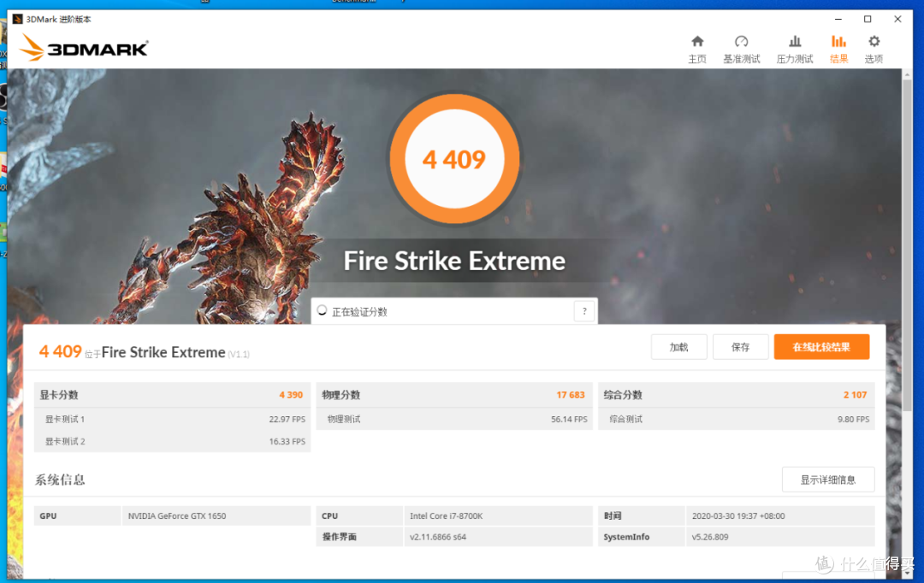Screen dimensions: 924x583
Task: Click the 4 409 位于 Fire Strike Extreme heading
Action: (145, 352)
